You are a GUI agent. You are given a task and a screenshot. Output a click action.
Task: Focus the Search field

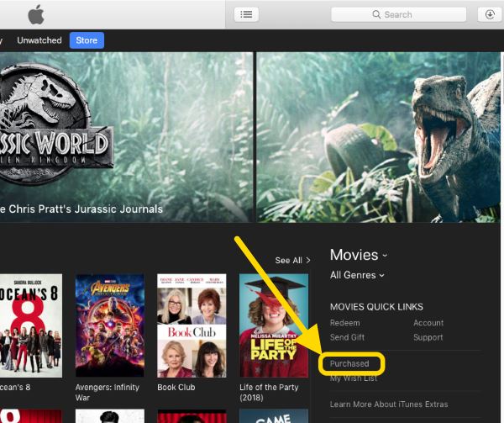coord(398,14)
